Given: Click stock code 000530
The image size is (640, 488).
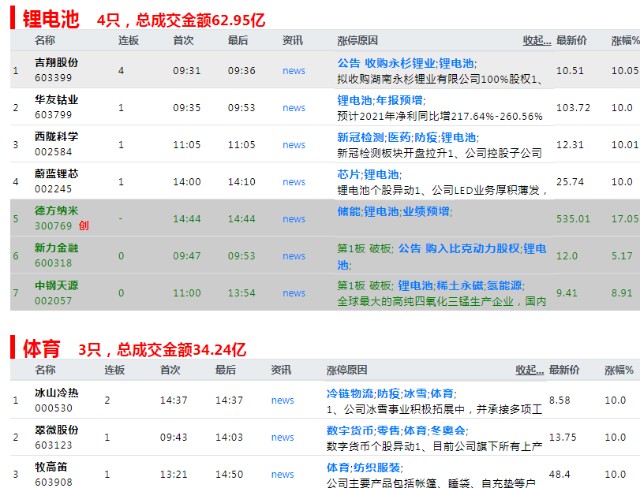Looking at the screenshot, I should (x=53, y=408).
